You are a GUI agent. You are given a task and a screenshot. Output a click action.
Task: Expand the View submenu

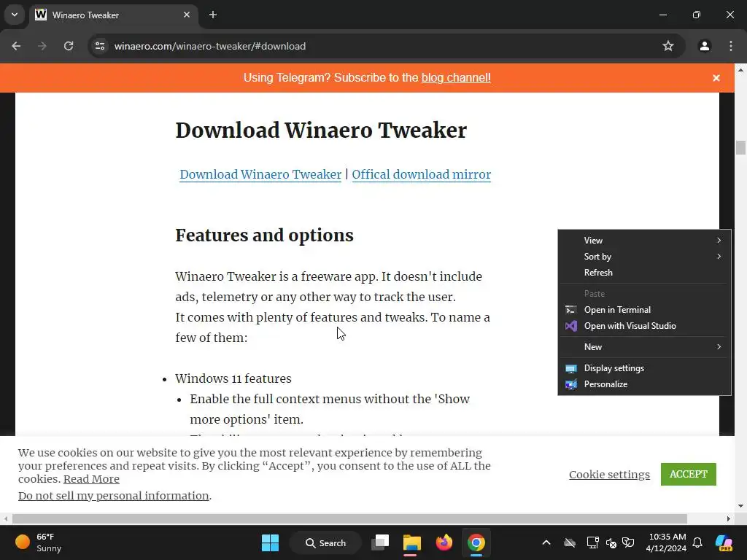click(644, 241)
